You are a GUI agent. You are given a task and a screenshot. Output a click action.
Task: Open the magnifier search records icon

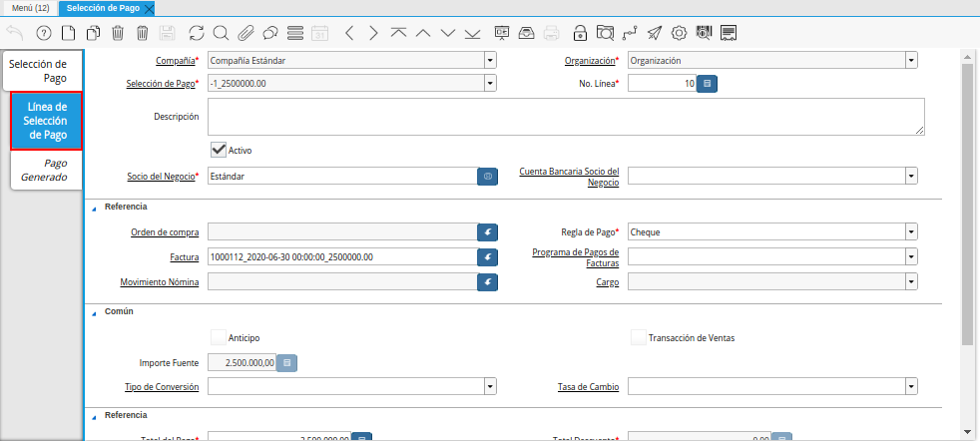coord(221,33)
